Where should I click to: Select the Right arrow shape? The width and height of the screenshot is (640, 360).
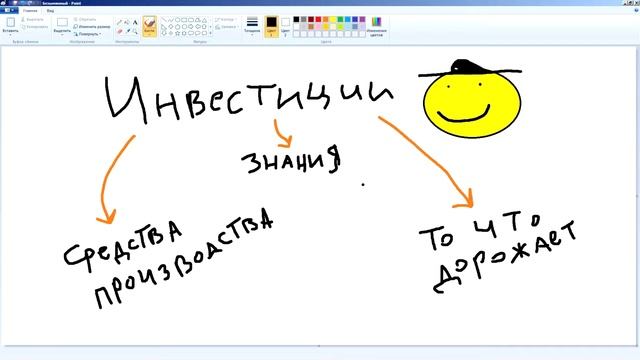191,27
